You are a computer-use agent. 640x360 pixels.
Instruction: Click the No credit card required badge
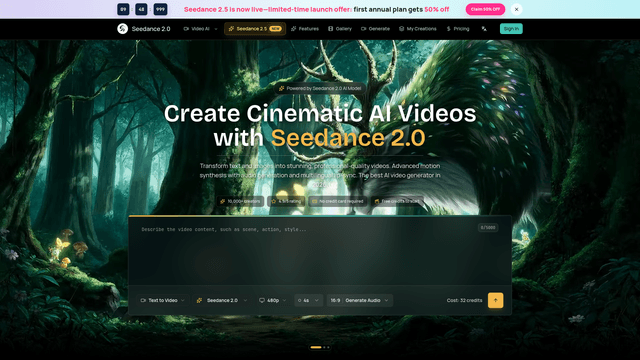click(338, 201)
